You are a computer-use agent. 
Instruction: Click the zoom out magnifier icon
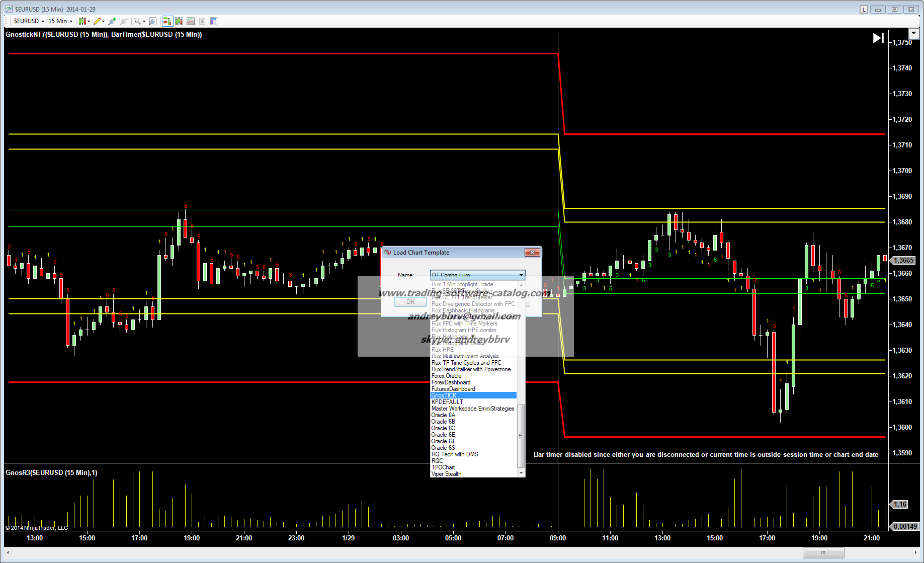[x=123, y=21]
